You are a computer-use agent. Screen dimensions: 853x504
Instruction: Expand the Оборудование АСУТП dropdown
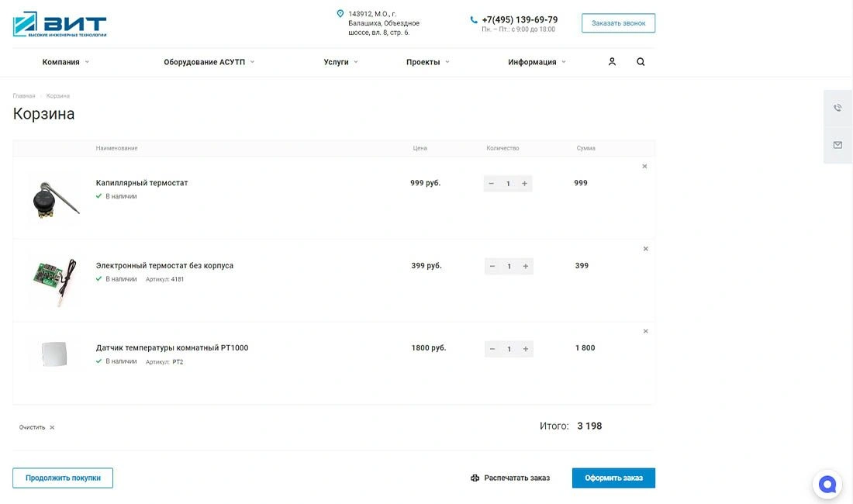[x=209, y=62]
